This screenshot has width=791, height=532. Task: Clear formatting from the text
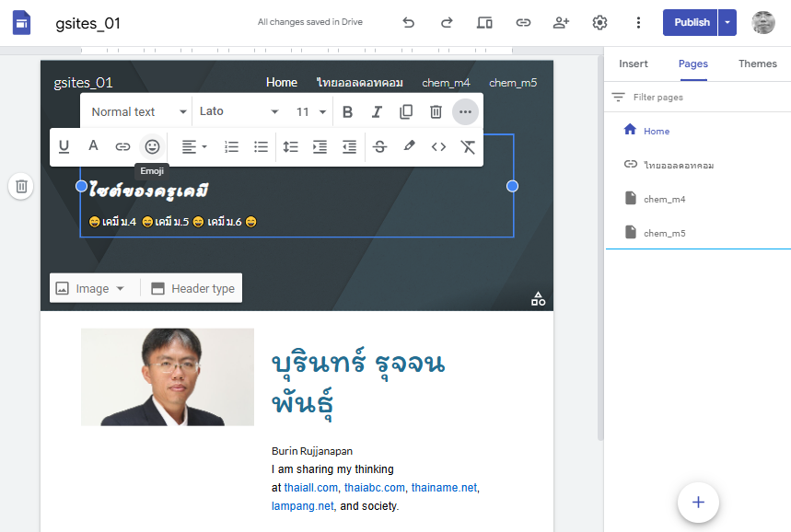point(468,146)
